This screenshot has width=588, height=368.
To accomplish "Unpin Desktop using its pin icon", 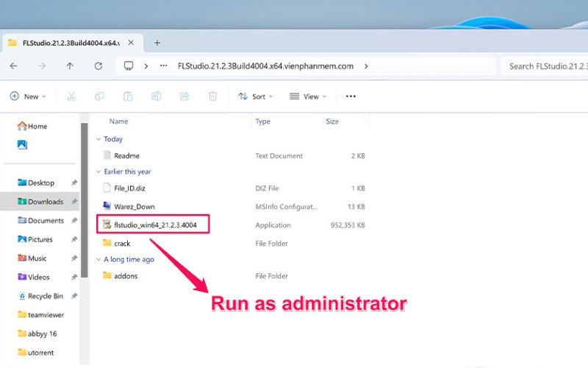I will (x=74, y=183).
